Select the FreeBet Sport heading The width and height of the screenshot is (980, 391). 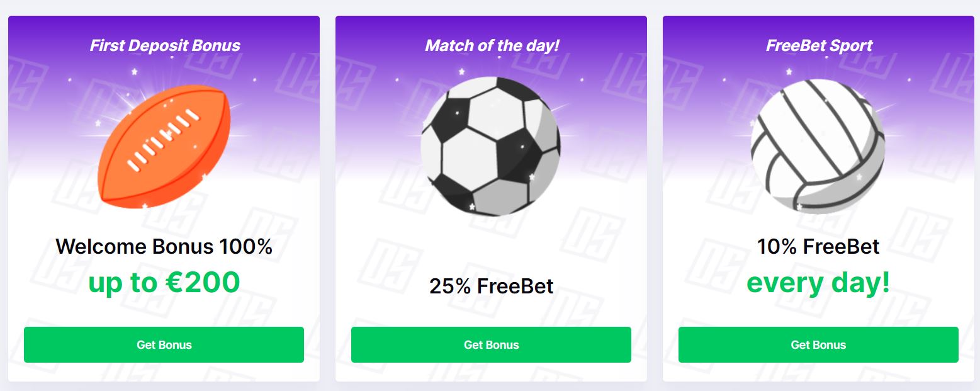click(x=819, y=45)
